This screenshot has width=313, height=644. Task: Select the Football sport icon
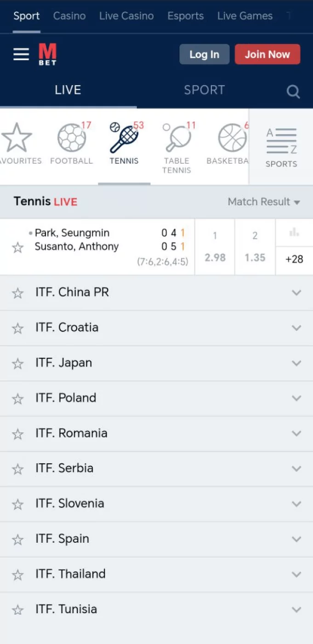tap(71, 138)
